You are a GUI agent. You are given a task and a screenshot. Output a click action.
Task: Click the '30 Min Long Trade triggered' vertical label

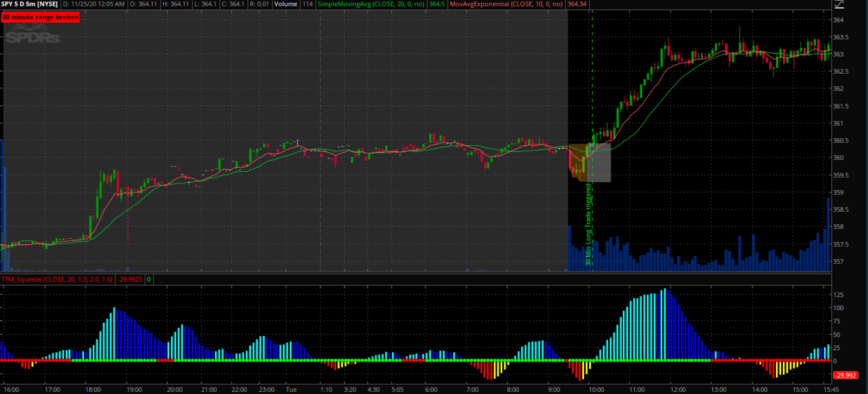pyautogui.click(x=588, y=224)
